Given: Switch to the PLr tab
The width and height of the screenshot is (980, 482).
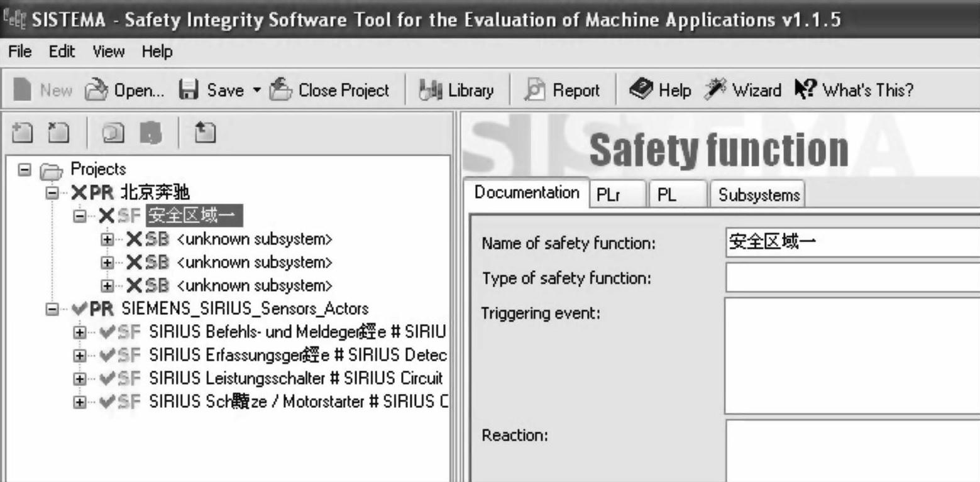Looking at the screenshot, I should (617, 194).
